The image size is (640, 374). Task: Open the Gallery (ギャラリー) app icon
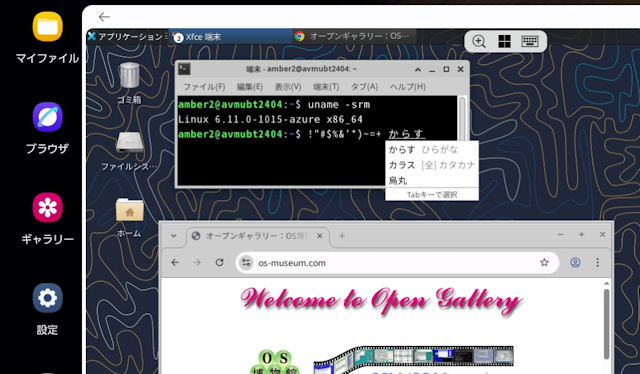click(x=47, y=207)
